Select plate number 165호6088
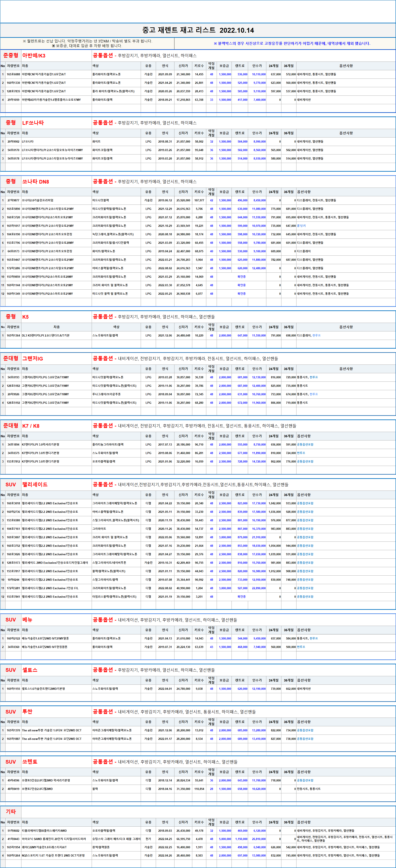396x868 pixels. [x=14, y=74]
